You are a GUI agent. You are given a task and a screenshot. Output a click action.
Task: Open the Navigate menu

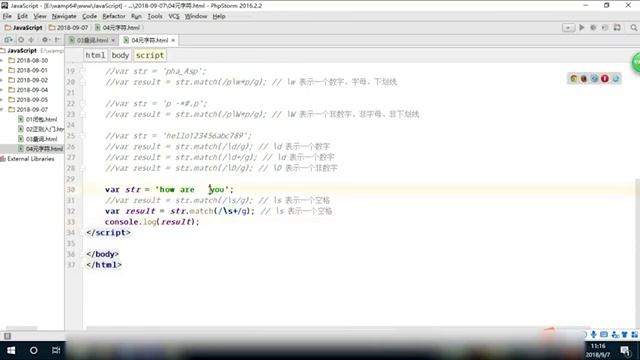click(x=64, y=16)
